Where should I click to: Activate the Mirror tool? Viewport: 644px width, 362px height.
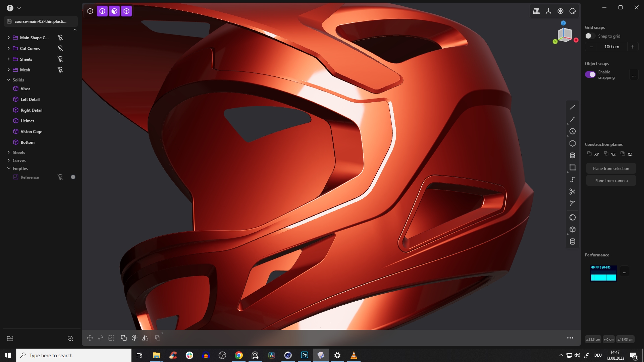145,338
